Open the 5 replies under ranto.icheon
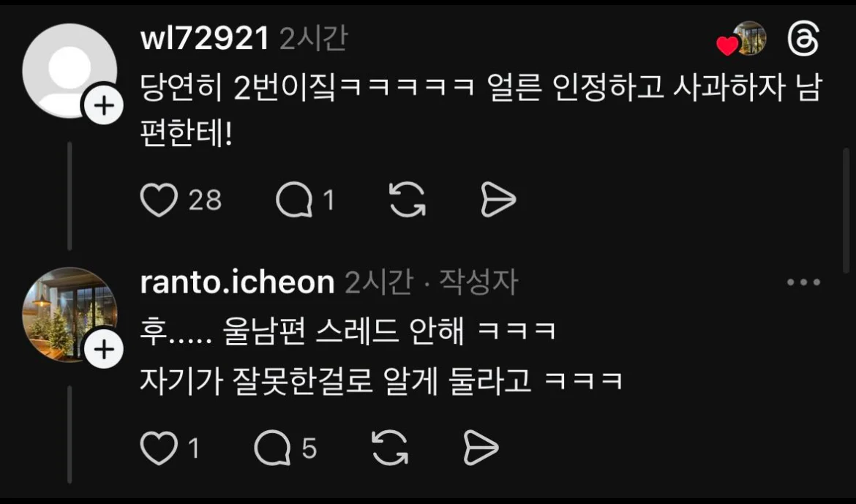 coord(272,448)
